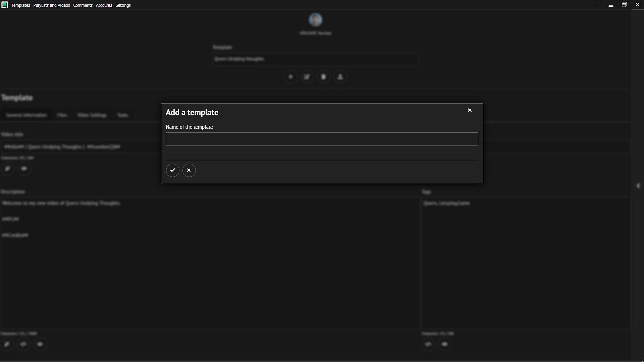
Task: Click the blurred edit template icon
Action: pos(307,77)
